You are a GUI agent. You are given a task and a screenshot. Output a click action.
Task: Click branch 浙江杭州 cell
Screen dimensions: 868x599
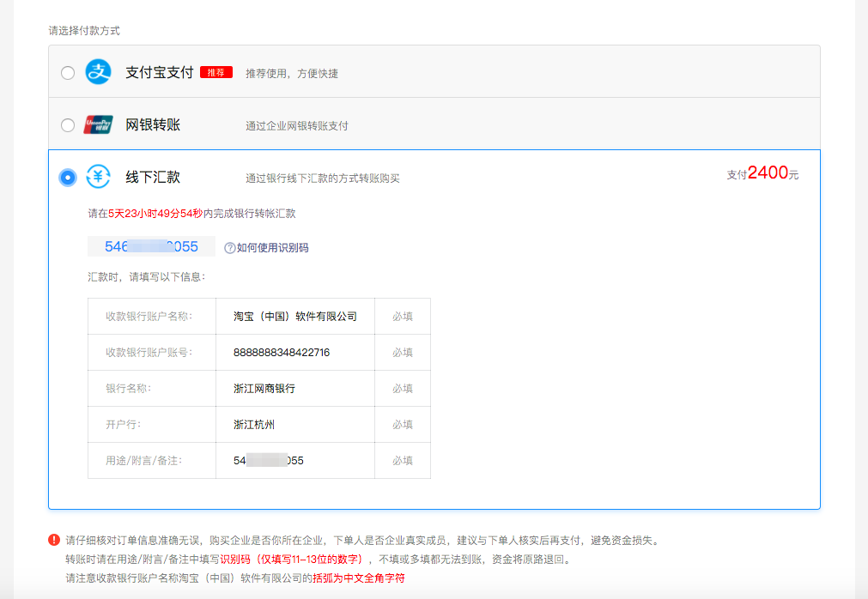click(x=295, y=424)
